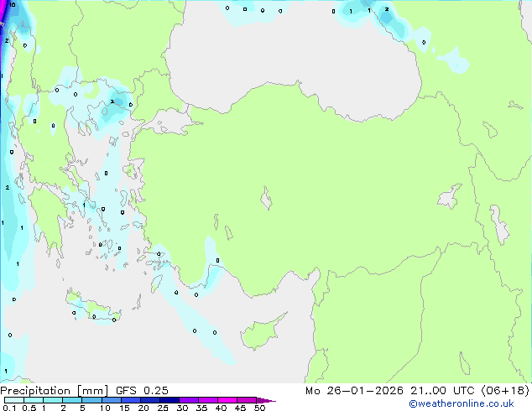Click legend scale label '50'
The height and width of the screenshot is (411, 532).
(x=260, y=408)
